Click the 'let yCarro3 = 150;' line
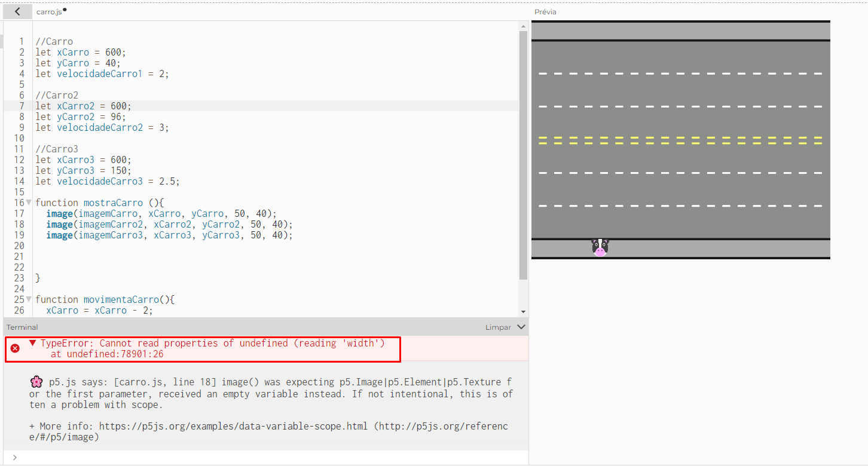868x466 pixels. (83, 171)
